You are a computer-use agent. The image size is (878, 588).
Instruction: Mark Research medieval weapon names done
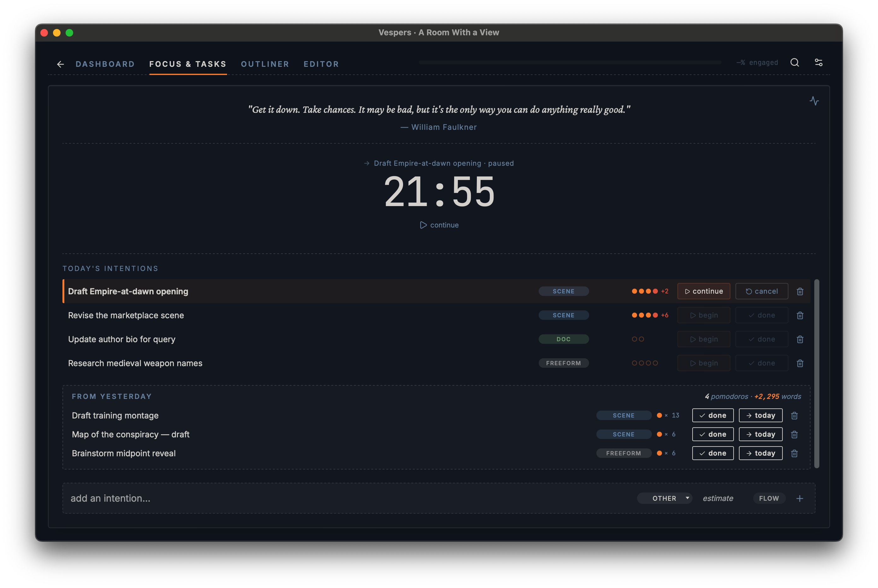(x=761, y=363)
